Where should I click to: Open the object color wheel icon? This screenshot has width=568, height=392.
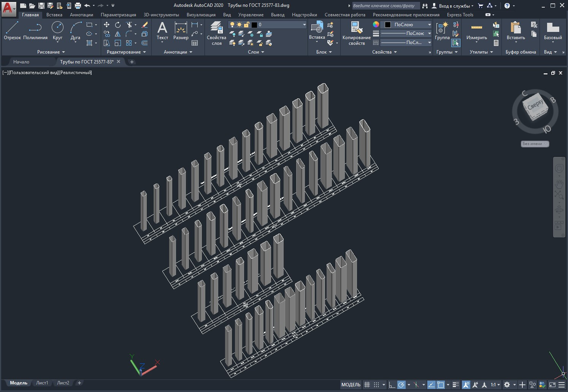click(x=376, y=24)
